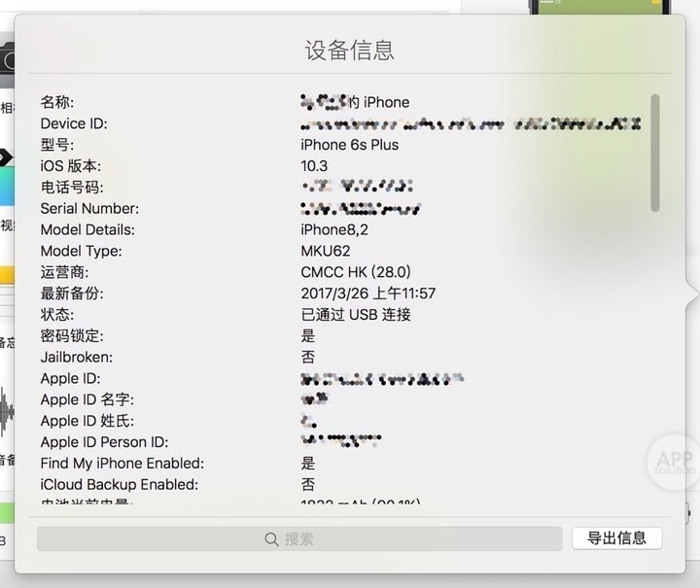Click the audio waveform icon in background sidebar
Image resolution: width=700 pixels, height=588 pixels.
(x=7, y=413)
